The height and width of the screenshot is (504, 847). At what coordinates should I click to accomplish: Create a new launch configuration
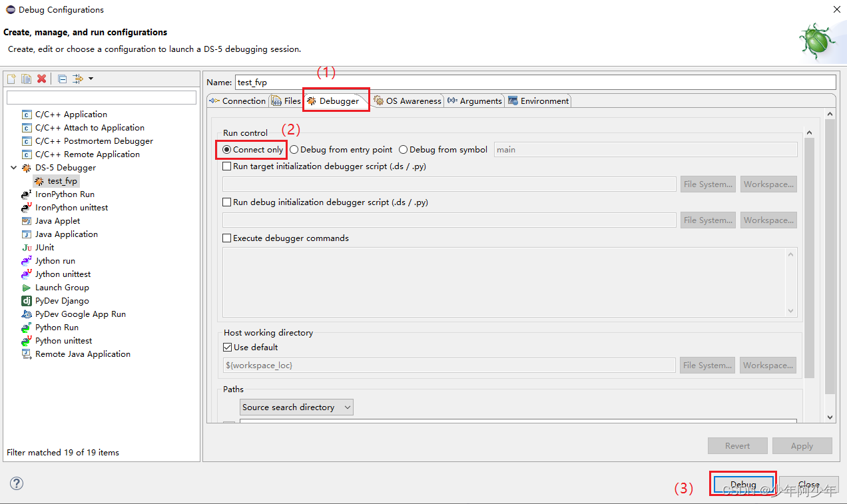(11, 78)
